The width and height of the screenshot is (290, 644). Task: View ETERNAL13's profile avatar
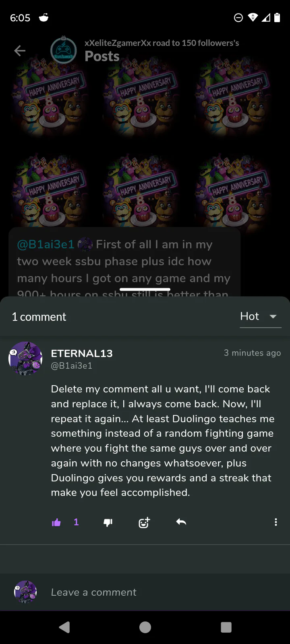(x=25, y=359)
